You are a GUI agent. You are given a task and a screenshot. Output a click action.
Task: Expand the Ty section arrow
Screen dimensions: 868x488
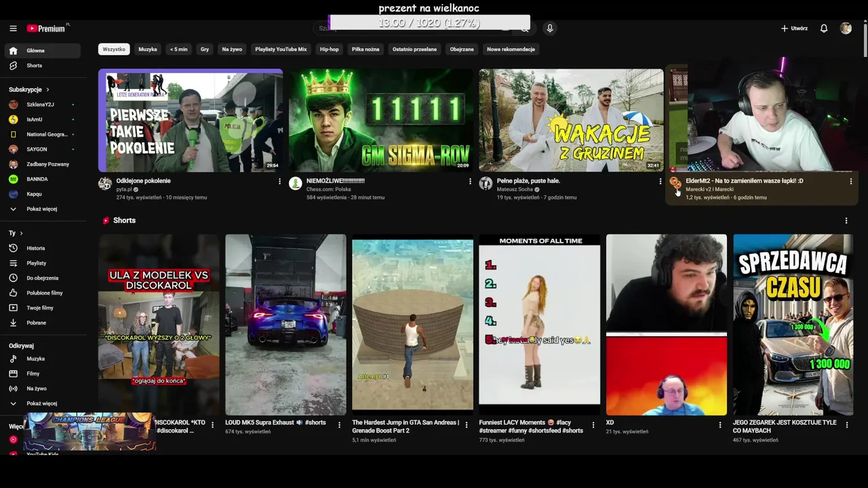point(22,233)
